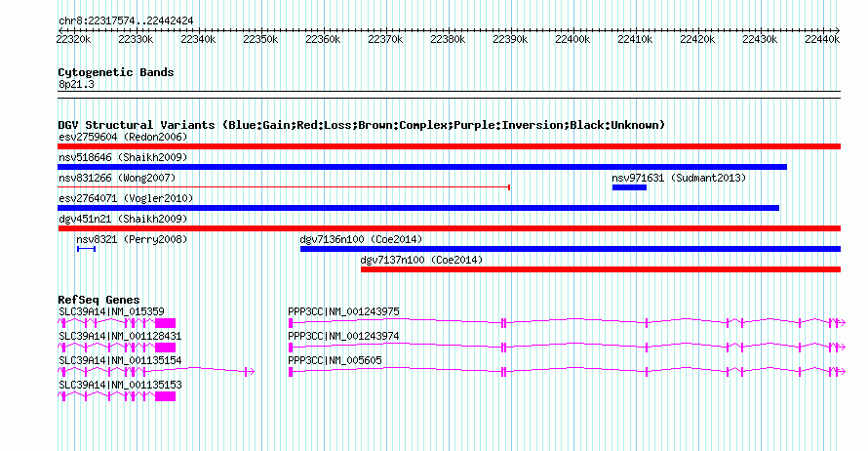Open the nsv518646 (Shaikh2009) label
This screenshot has width=868, height=451.
point(123,157)
